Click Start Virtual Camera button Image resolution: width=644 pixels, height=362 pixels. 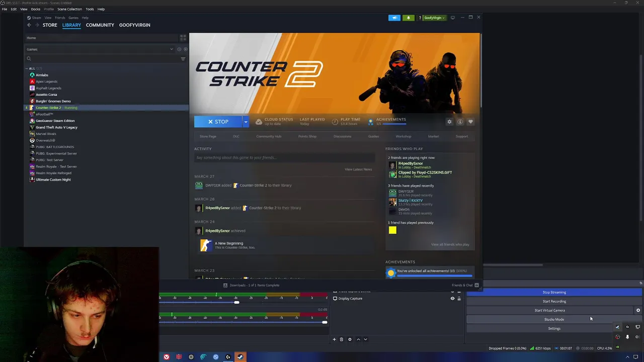point(549,310)
